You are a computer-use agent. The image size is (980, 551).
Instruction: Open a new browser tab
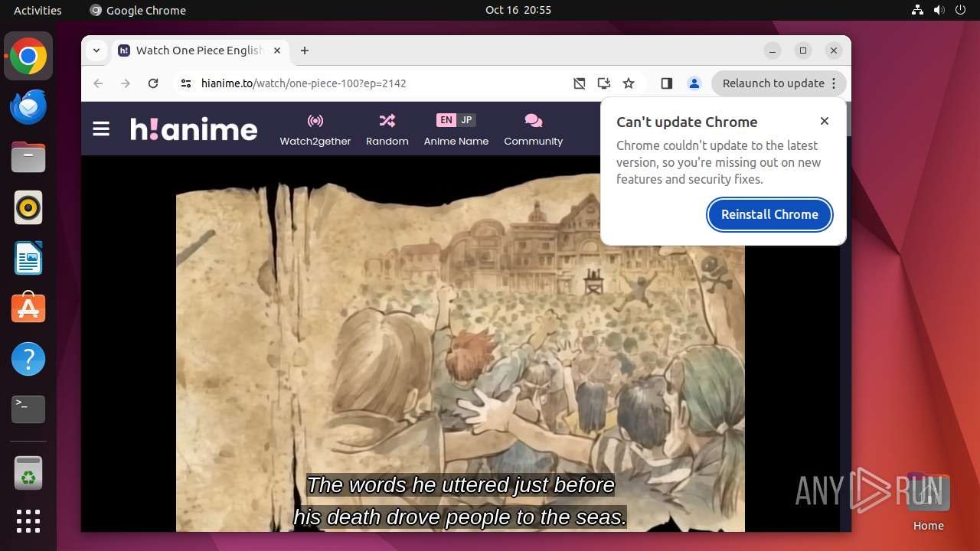(305, 51)
